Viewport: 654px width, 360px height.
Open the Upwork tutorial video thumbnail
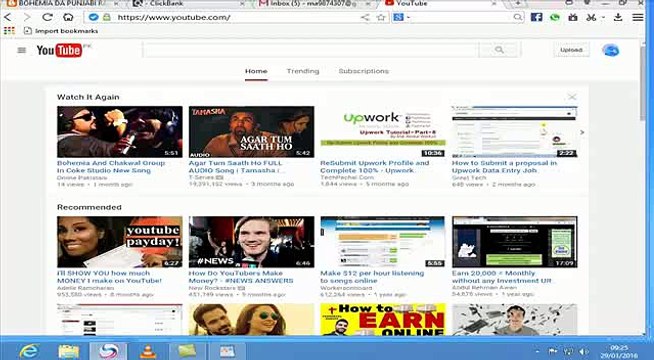coord(383,131)
